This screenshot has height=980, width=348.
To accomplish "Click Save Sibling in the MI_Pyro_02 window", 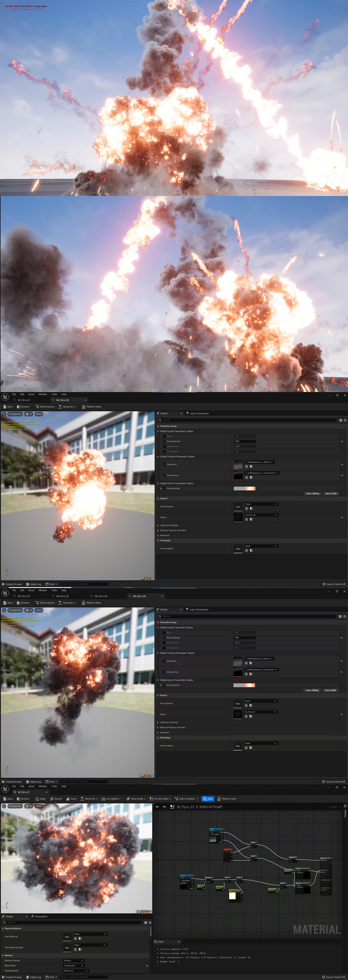I will tap(312, 493).
